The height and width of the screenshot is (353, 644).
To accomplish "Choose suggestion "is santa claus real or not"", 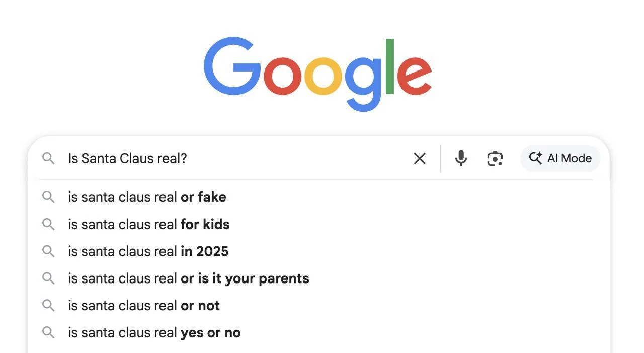I will pyautogui.click(x=144, y=306).
